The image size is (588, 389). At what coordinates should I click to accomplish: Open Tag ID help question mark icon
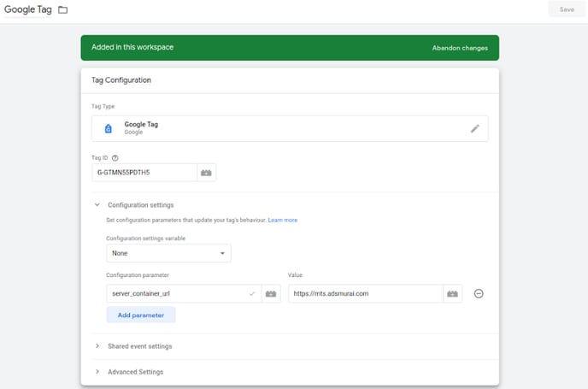(x=115, y=158)
